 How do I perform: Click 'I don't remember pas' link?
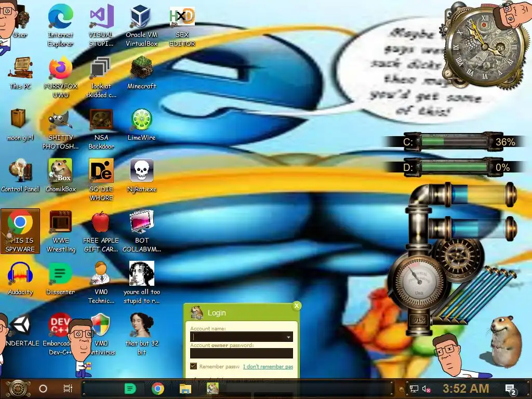click(268, 366)
